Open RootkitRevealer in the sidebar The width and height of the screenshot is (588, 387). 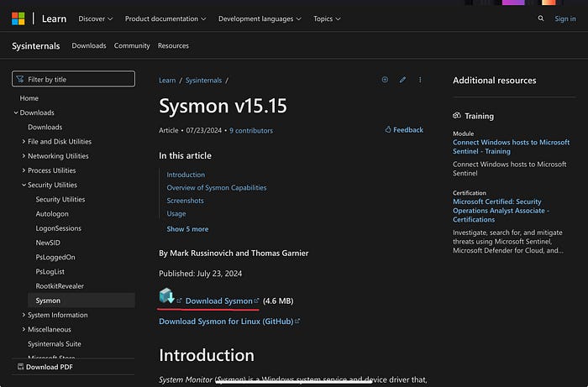(60, 286)
